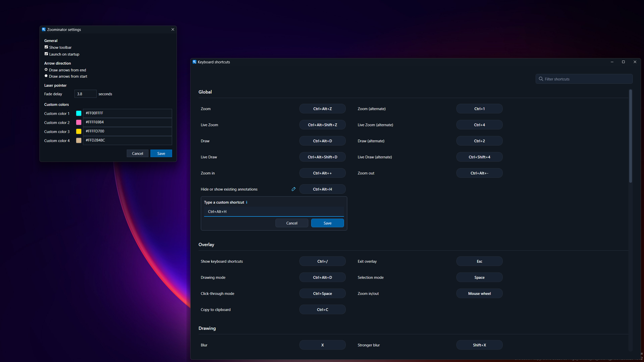Click the Global Draw row's Ctrl+Alt+D button

tap(322, 141)
